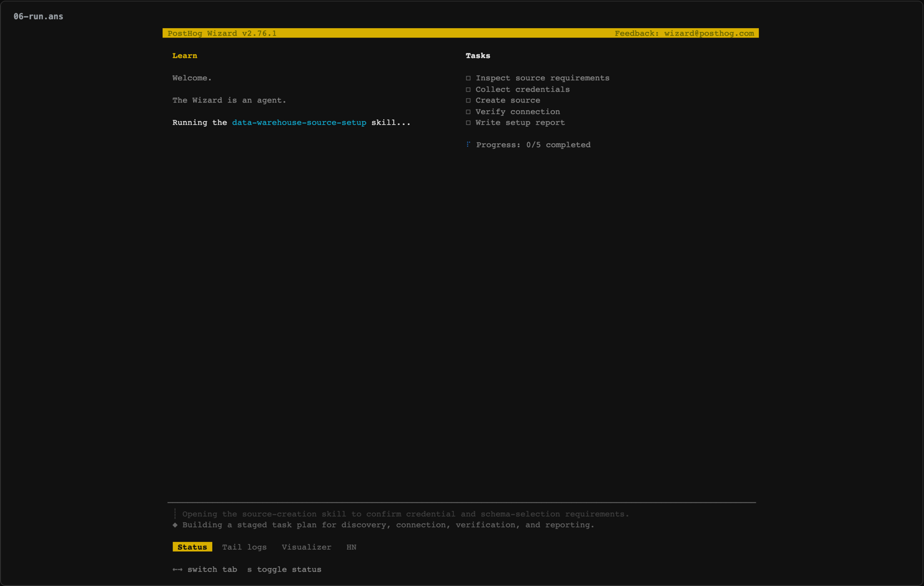The image size is (924, 586).
Task: Open the Visualizer tab
Action: tap(307, 547)
